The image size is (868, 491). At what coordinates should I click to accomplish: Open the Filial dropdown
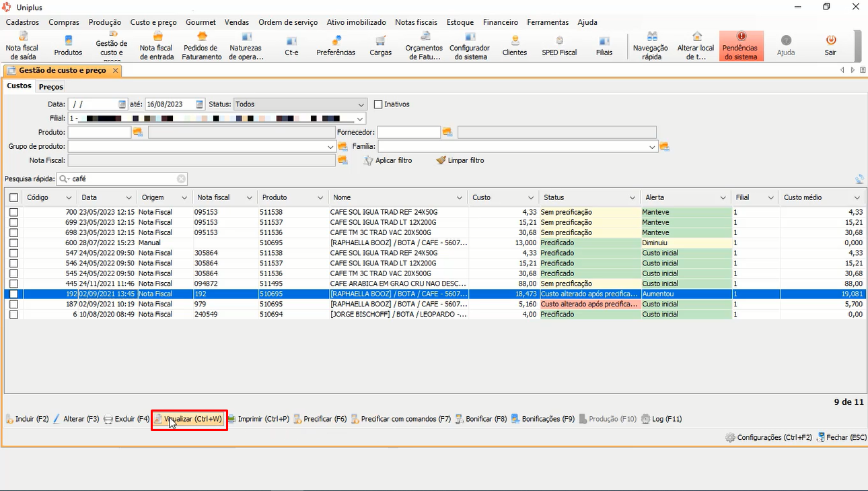[x=360, y=119]
